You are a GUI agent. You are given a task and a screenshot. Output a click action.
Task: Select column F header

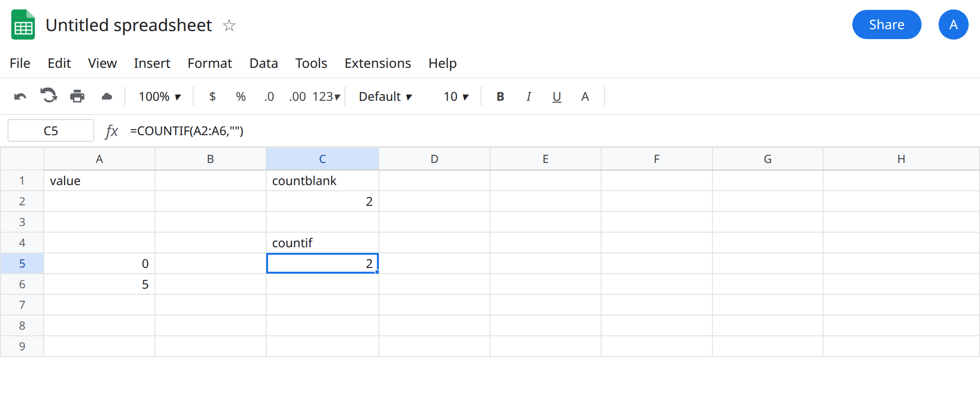coord(657,159)
